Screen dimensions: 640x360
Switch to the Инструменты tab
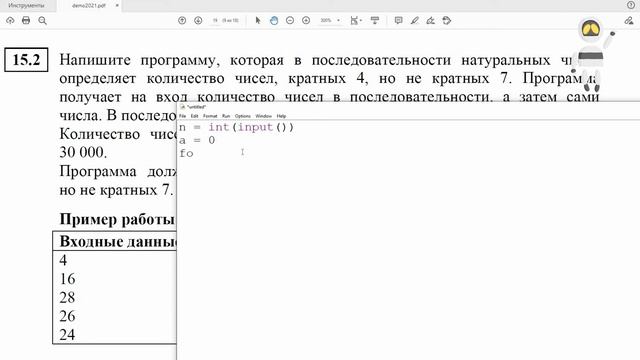[26, 6]
